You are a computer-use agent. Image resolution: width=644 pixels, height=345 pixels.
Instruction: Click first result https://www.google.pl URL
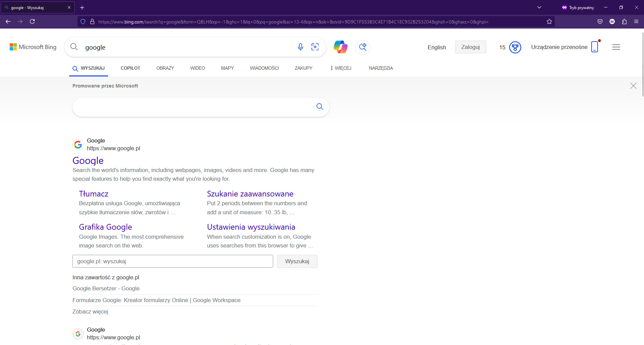[113, 148]
